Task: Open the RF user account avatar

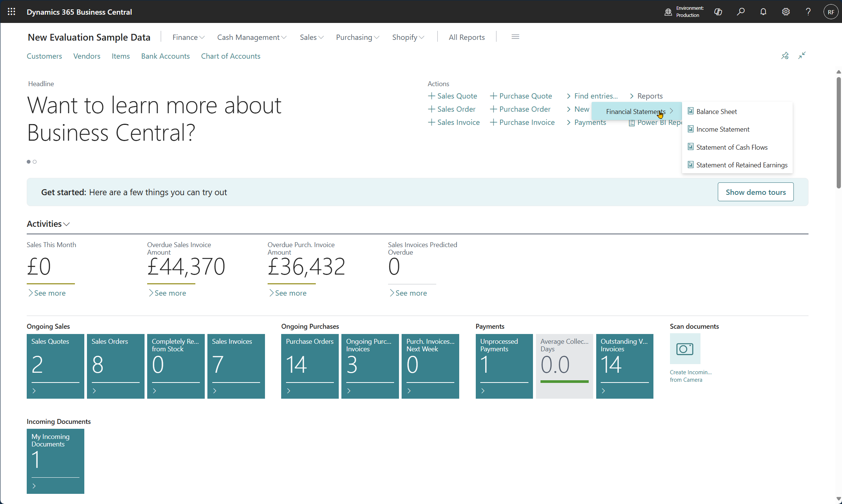Action: 831,12
